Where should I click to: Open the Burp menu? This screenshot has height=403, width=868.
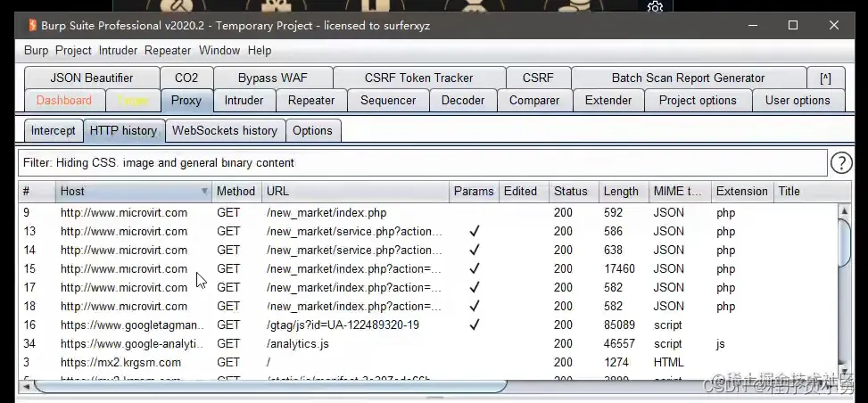[36, 50]
